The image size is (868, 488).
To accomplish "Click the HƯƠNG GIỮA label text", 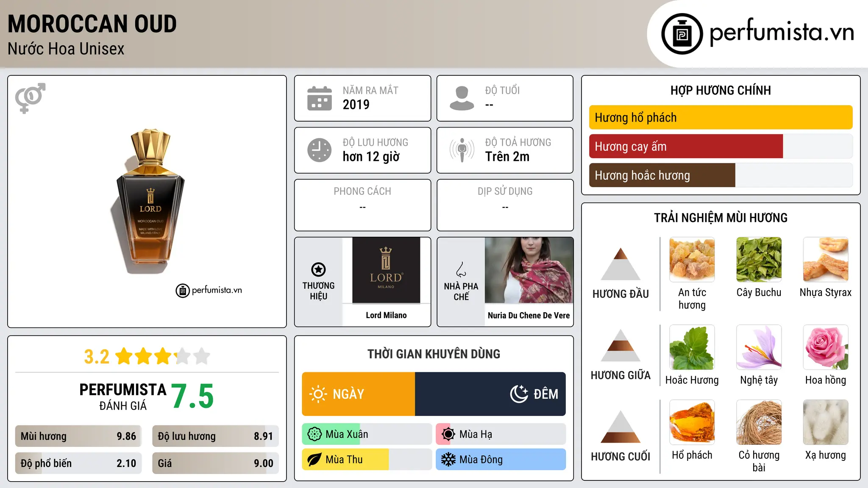I will point(620,375).
